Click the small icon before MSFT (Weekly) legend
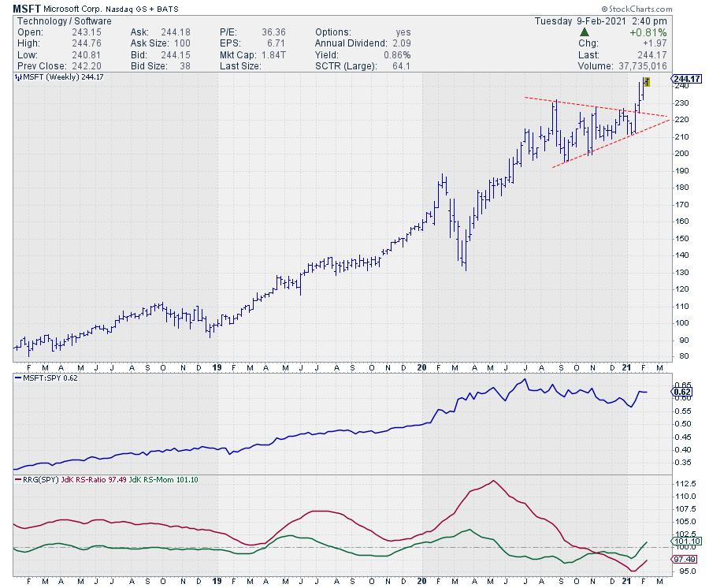 [x=17, y=76]
